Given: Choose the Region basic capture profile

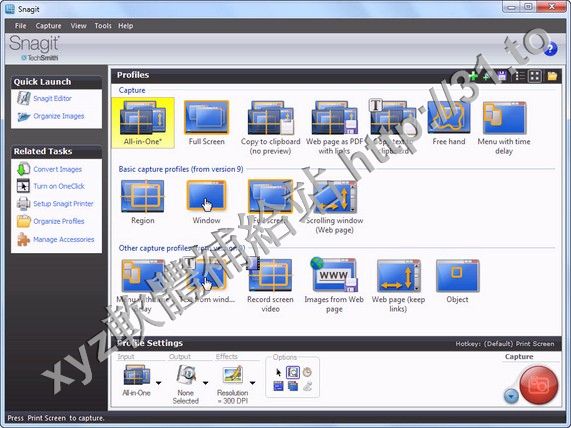Looking at the screenshot, I should point(143,202).
